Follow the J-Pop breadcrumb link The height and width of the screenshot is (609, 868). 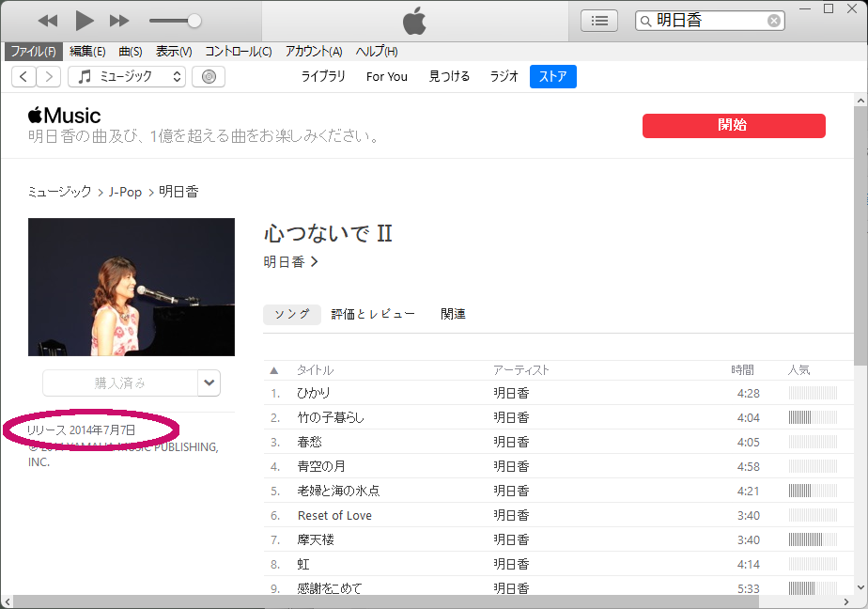pyautogui.click(x=125, y=192)
